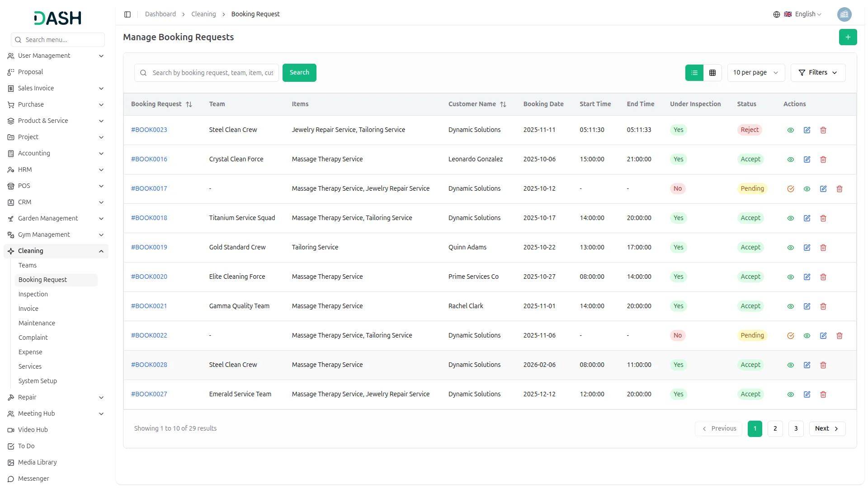The width and height of the screenshot is (868, 488).
Task: Open Inspection submenu under Cleaning
Action: [33, 294]
